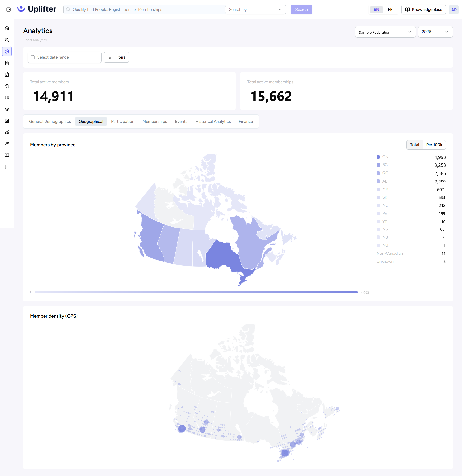The image size is (462, 476).
Task: Open the Knowledge Base link
Action: pyautogui.click(x=423, y=9)
